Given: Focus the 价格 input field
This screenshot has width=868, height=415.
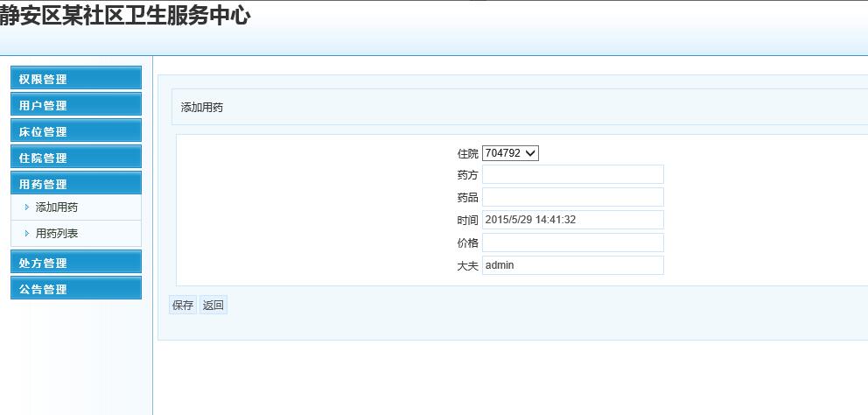Looking at the screenshot, I should (573, 243).
